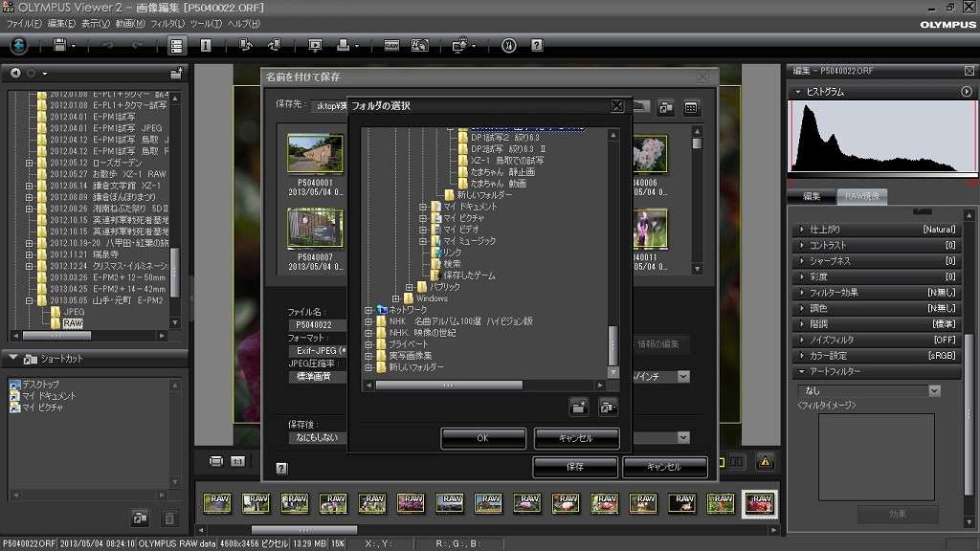Switch to the 編集 tab in the right panel
Image resolution: width=980 pixels, height=551 pixels.
(x=812, y=197)
